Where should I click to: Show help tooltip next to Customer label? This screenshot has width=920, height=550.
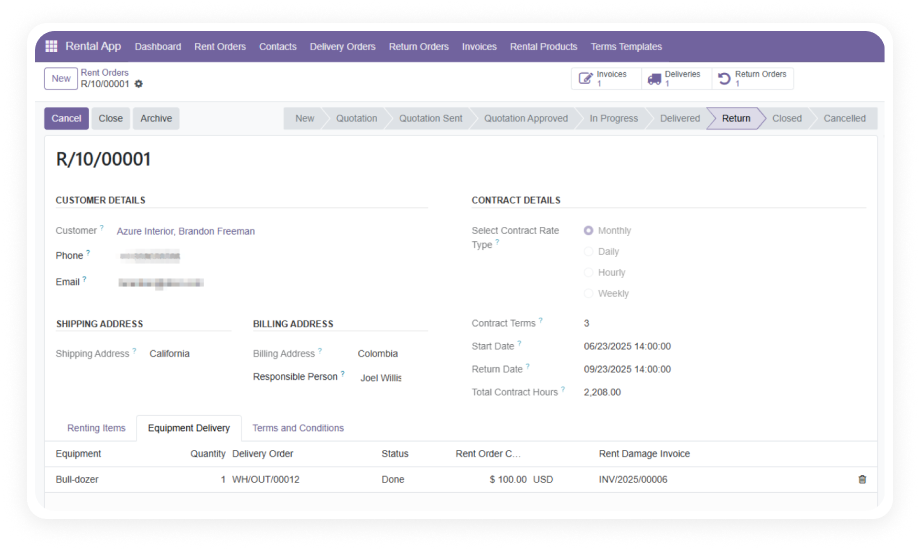point(102,227)
